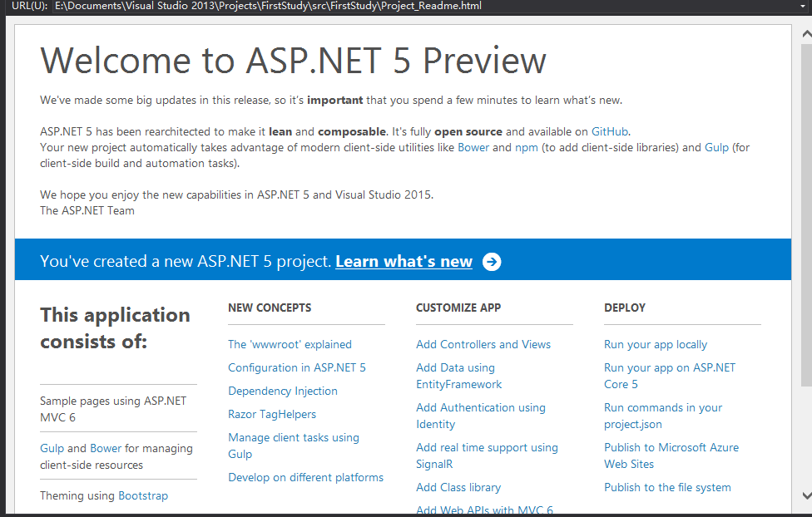Open Run commands in your project.json link
The image size is (812, 517).
coord(663,416)
